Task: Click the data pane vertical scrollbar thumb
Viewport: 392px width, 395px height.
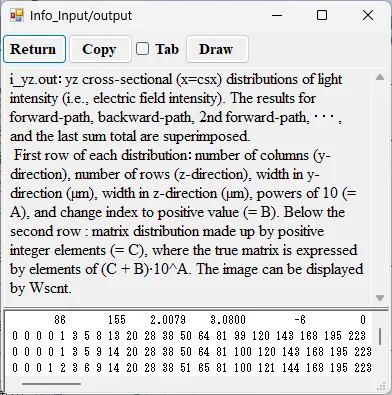Action: pyautogui.click(x=380, y=336)
